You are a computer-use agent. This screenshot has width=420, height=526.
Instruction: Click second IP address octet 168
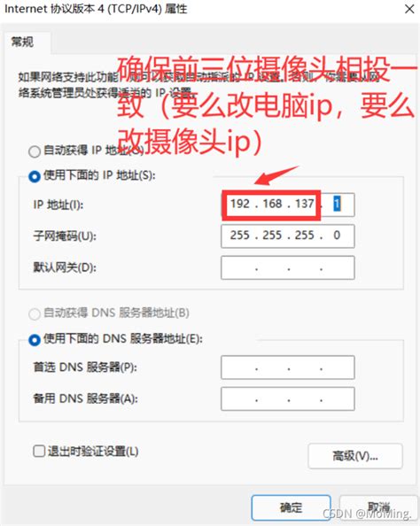tap(272, 204)
